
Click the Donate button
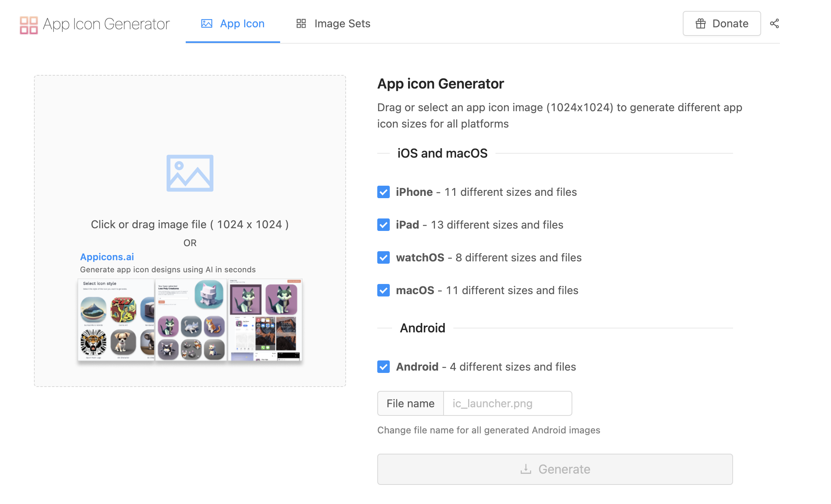coord(722,23)
